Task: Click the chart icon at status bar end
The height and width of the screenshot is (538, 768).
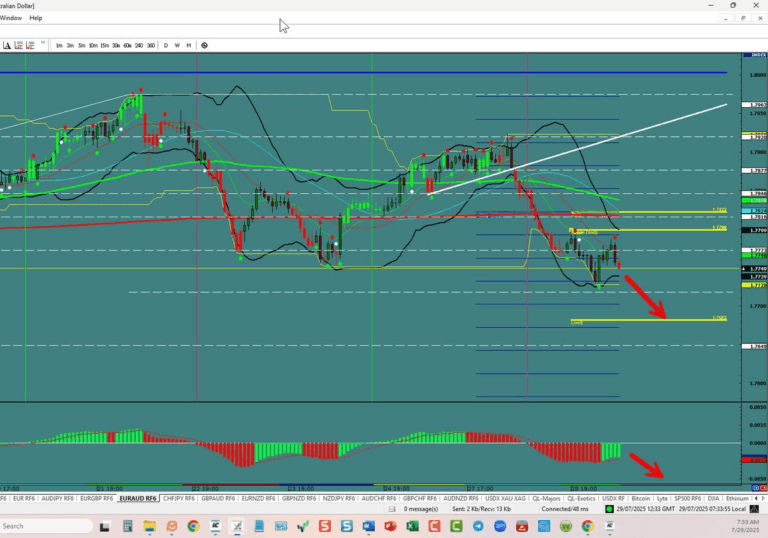Action: click(755, 509)
